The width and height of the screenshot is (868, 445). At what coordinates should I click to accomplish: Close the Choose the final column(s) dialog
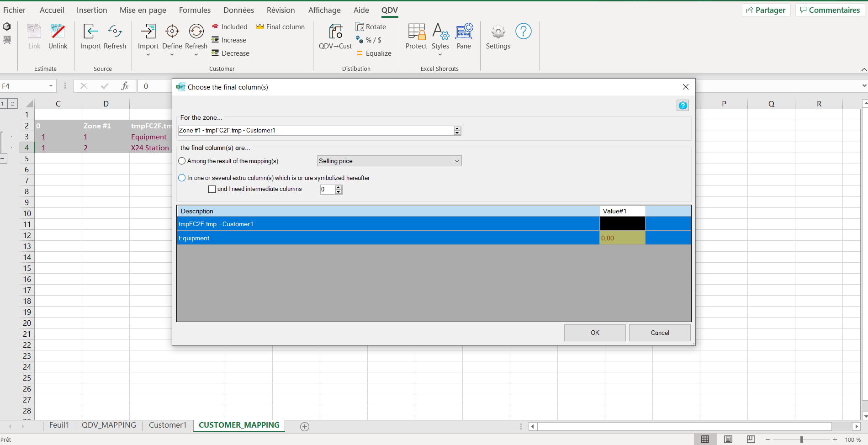685,87
